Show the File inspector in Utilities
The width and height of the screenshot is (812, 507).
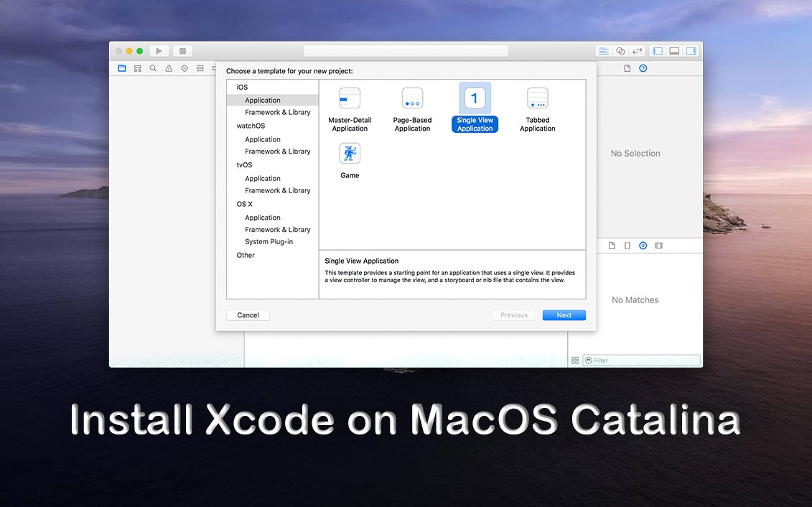point(627,68)
